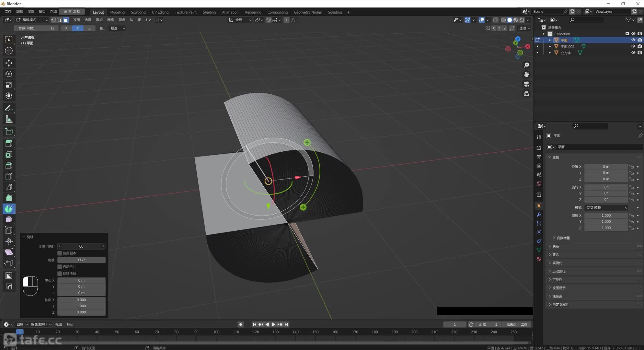Select the Loop Cut tool

click(x=9, y=176)
